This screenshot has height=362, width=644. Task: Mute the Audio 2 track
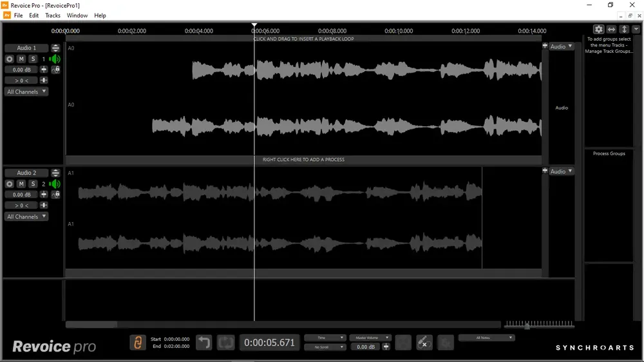pos(21,184)
